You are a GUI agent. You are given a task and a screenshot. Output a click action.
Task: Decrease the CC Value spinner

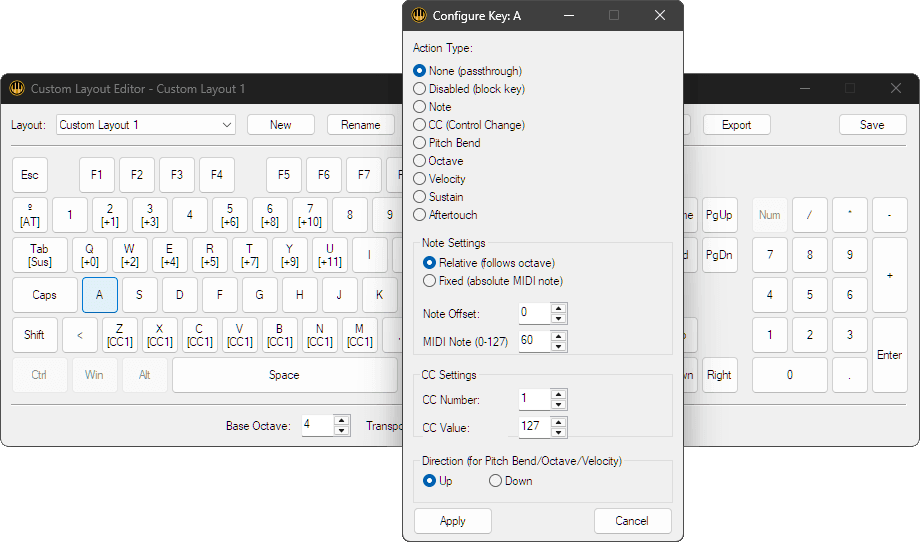[559, 432]
